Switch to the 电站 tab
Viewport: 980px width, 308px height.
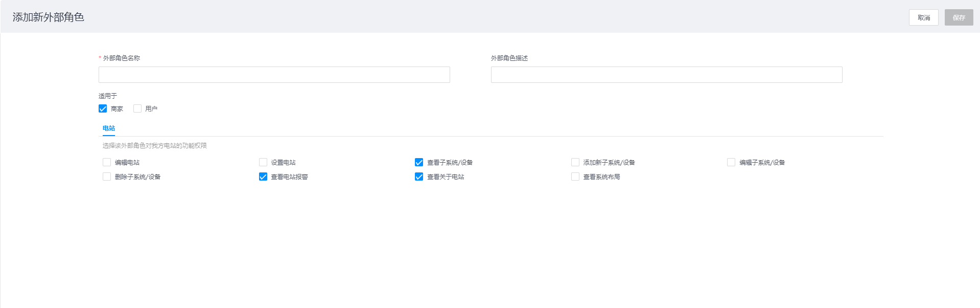pyautogui.click(x=108, y=128)
